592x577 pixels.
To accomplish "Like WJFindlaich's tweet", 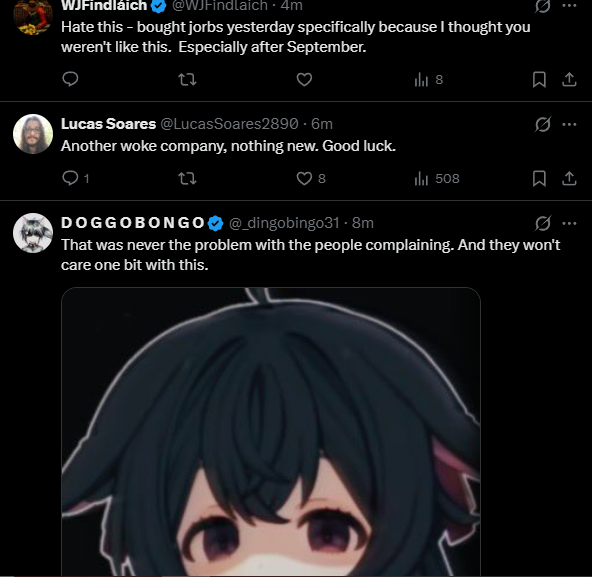I will coord(304,79).
